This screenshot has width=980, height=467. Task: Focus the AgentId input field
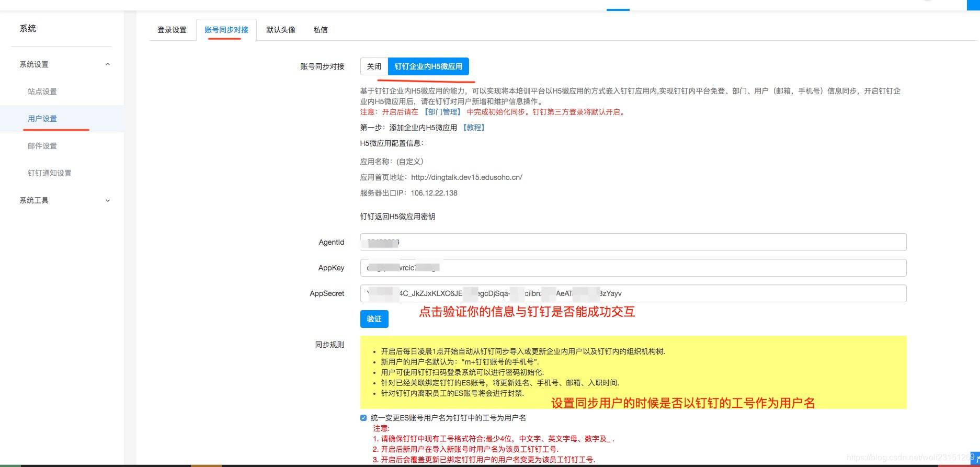(633, 242)
